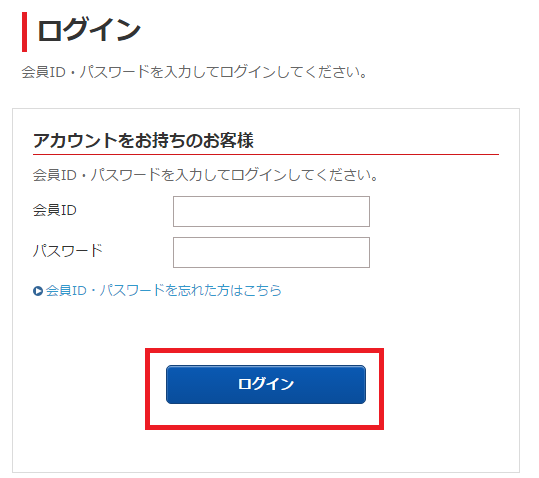Click the red underline below アカウントをお持ちのお客様
Screen dimensions: 539x478
[x=266, y=155]
